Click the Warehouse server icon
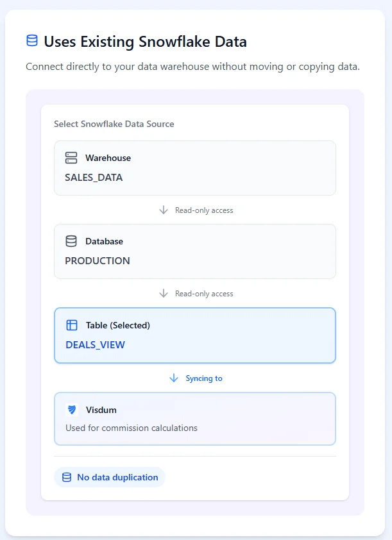The width and height of the screenshot is (392, 540). (x=71, y=158)
